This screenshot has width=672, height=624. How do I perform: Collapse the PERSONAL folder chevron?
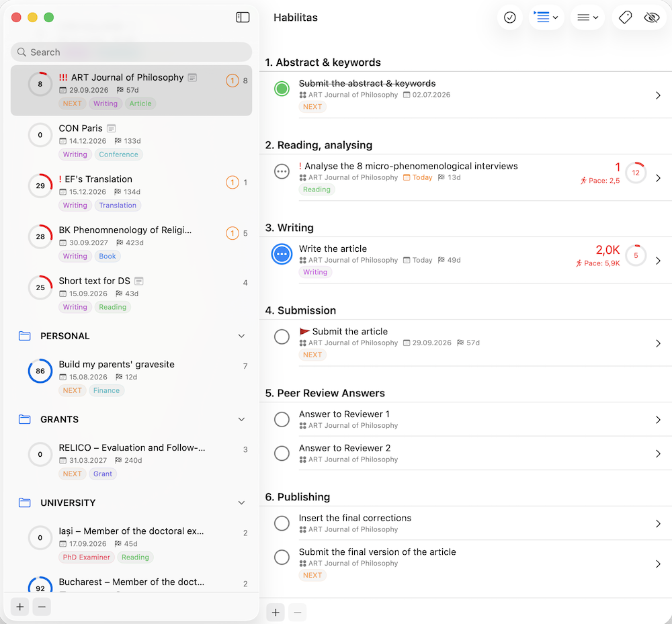(242, 337)
